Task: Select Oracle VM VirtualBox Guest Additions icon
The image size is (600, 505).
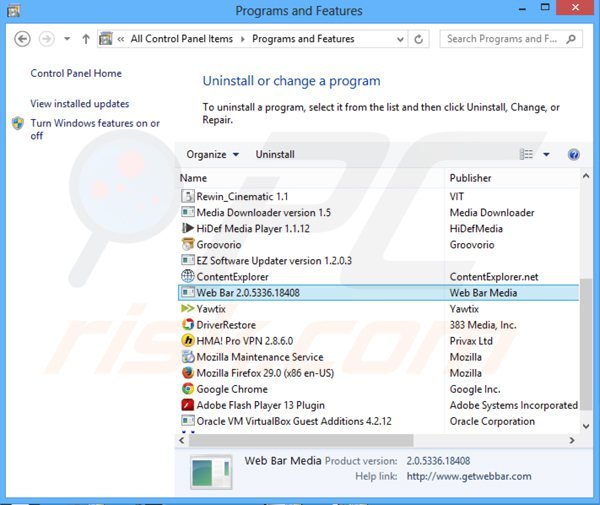Action: pos(188,421)
